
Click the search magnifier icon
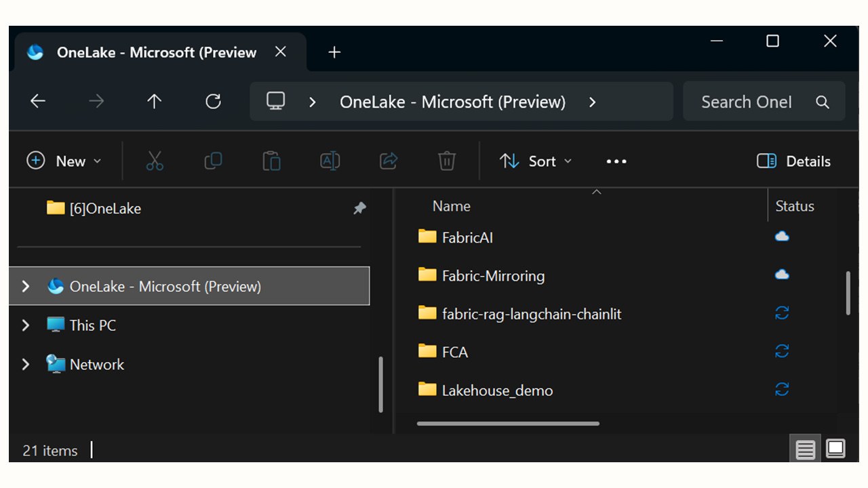point(823,102)
